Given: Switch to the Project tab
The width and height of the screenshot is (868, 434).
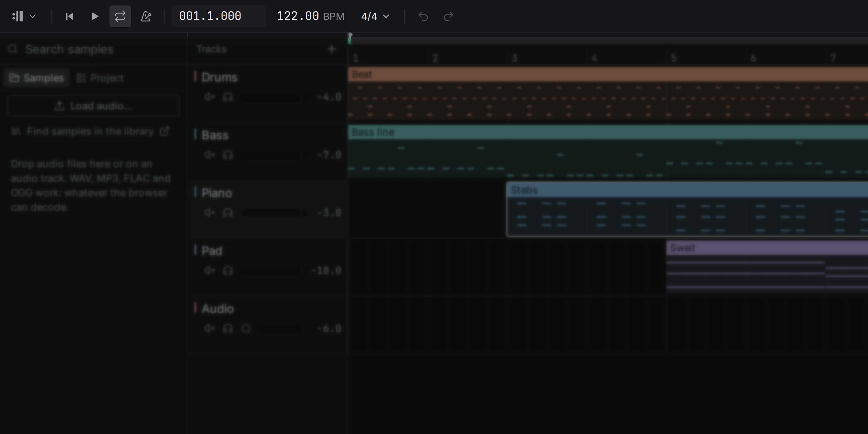Looking at the screenshot, I should [100, 78].
